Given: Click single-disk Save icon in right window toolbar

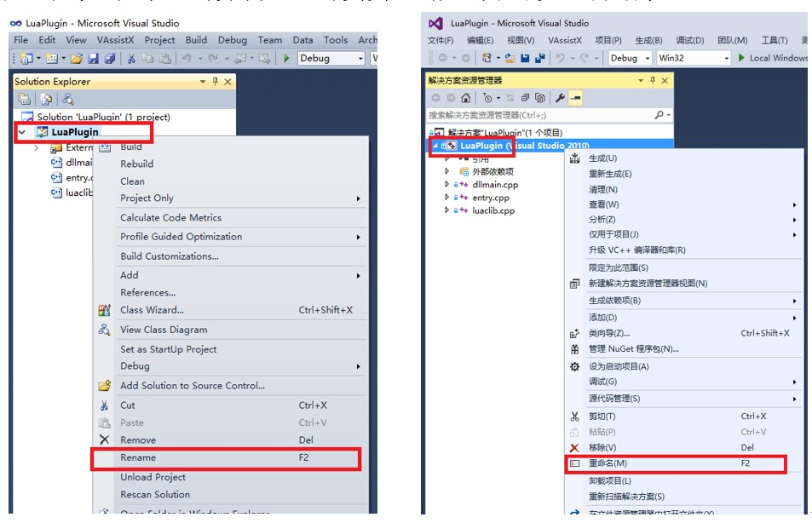Looking at the screenshot, I should click(x=525, y=58).
